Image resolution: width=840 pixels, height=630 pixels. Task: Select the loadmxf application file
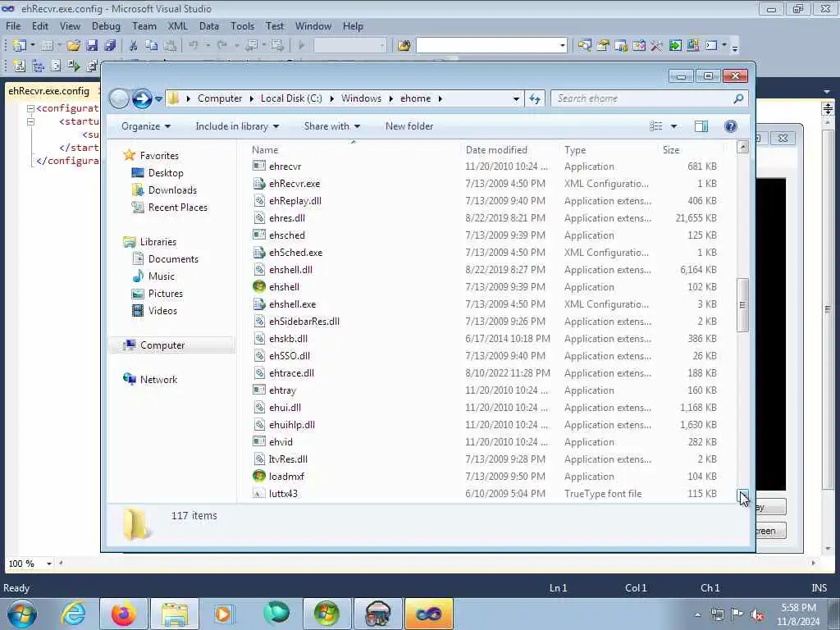click(x=486, y=477)
